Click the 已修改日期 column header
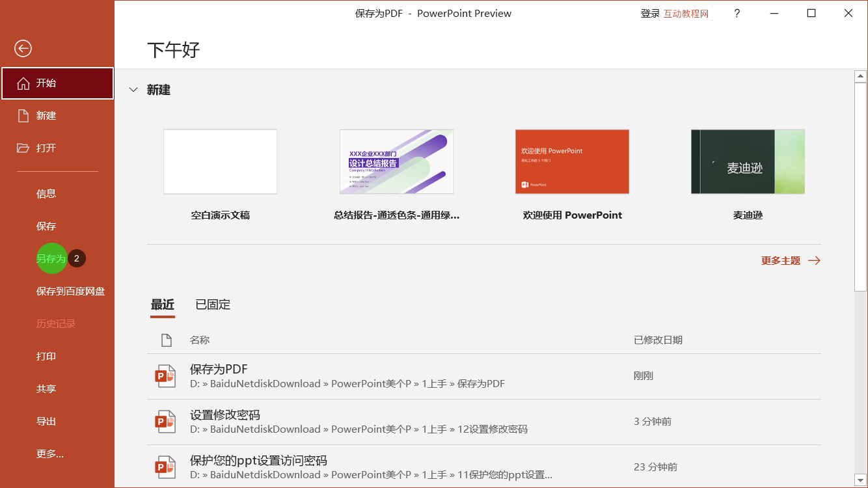This screenshot has width=868, height=488. coord(658,340)
